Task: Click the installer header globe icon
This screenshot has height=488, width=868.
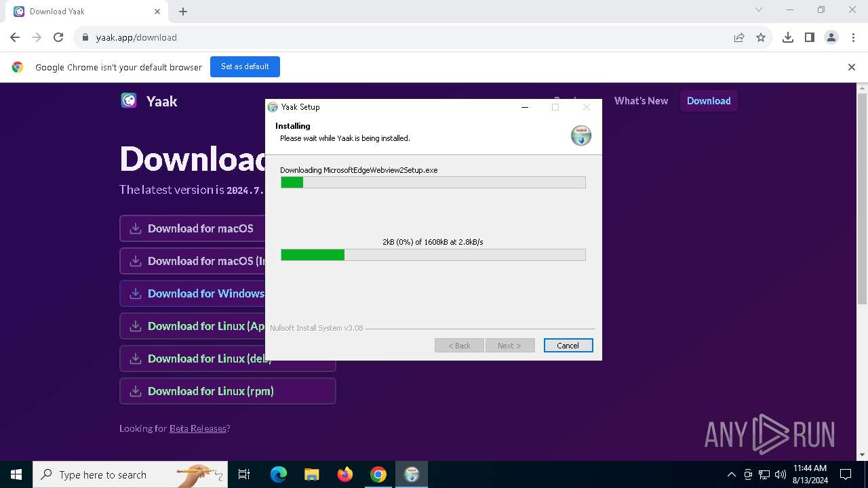Action: coord(581,135)
